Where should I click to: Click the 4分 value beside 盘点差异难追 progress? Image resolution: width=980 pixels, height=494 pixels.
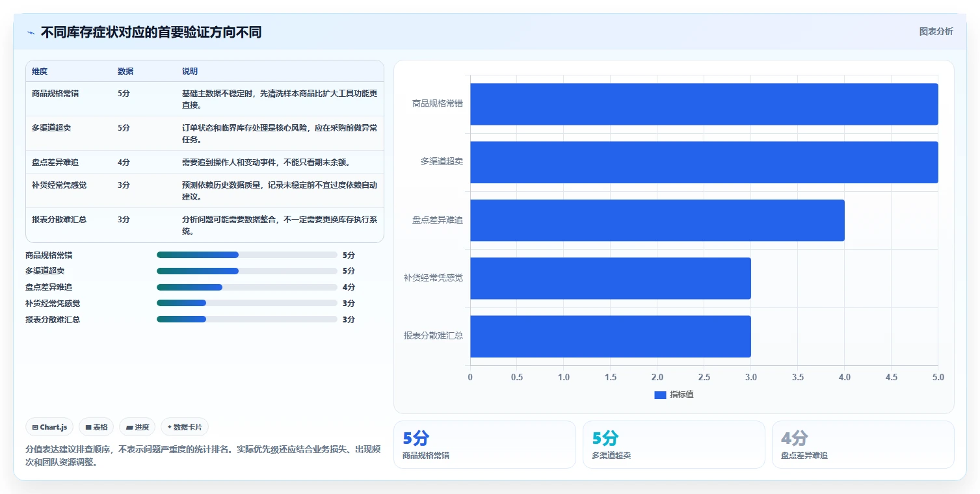coord(349,287)
